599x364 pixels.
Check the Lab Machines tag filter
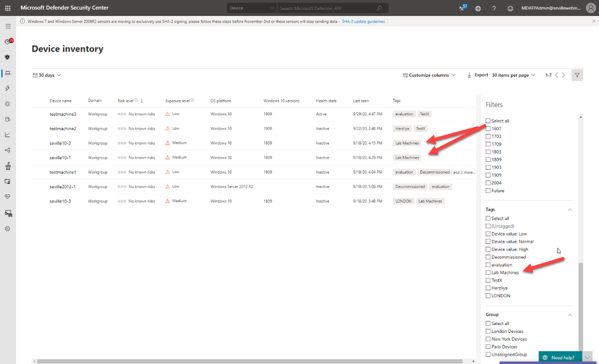pyautogui.click(x=488, y=273)
